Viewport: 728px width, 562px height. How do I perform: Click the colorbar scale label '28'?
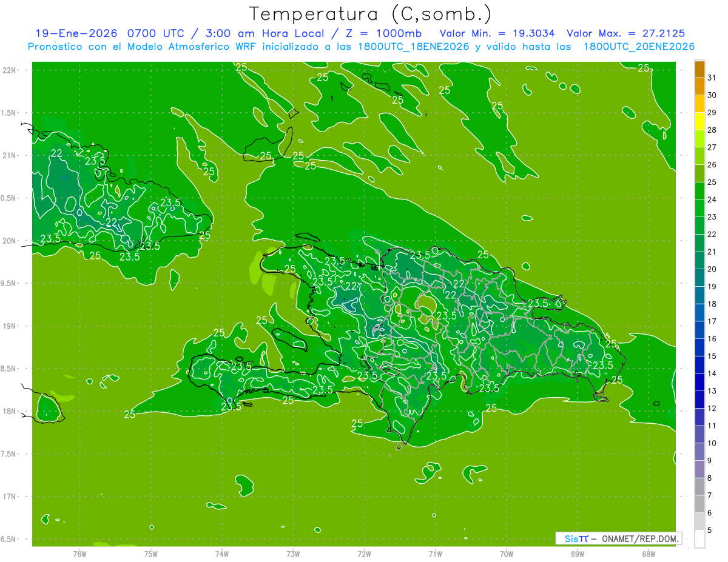pos(712,130)
